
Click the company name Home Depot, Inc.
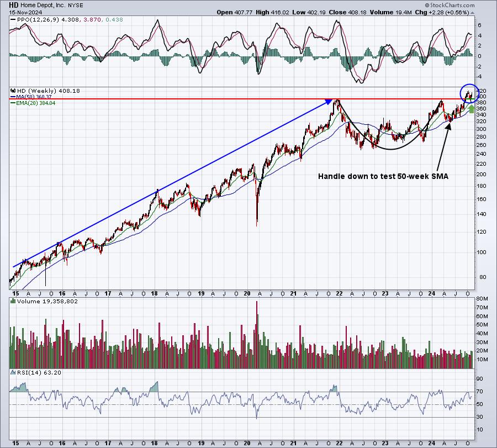point(43,6)
